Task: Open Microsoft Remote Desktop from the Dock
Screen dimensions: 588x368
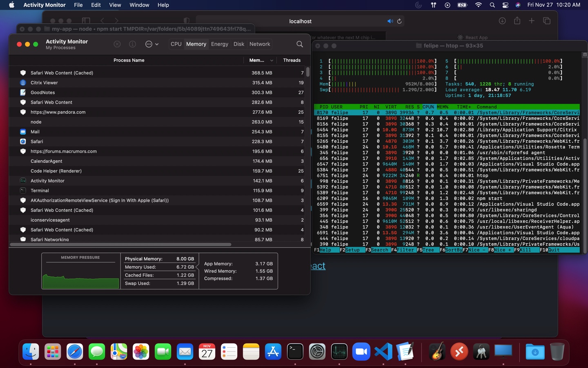Action: pos(459,352)
